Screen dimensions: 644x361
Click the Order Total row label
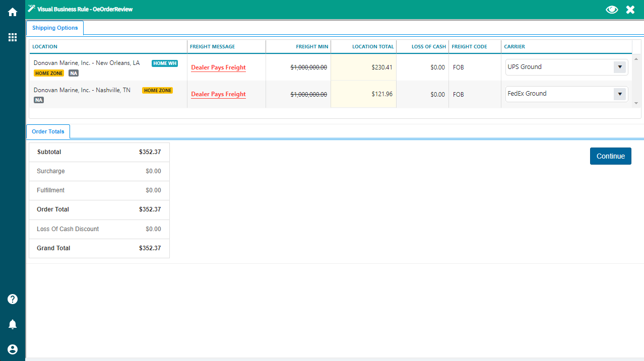tap(53, 209)
